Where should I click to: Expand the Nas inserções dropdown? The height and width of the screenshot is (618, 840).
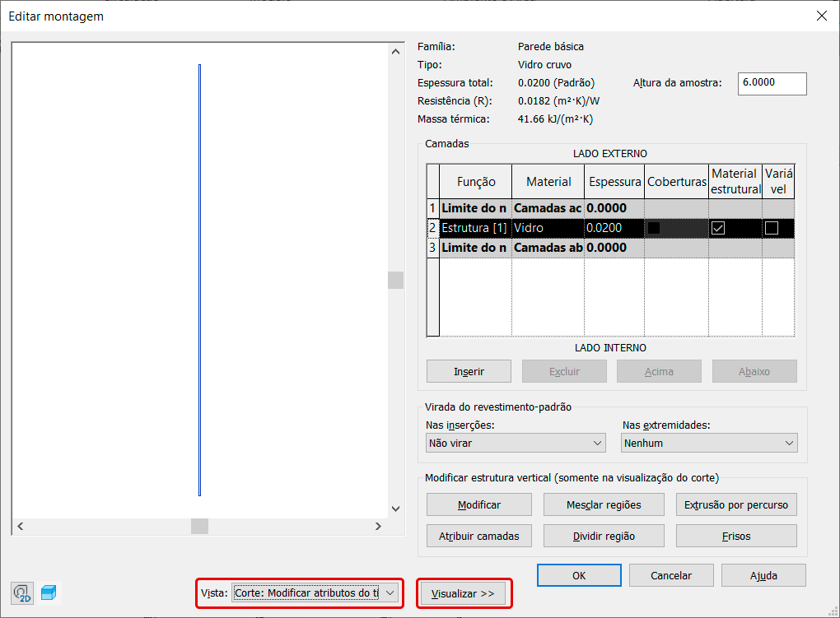pos(516,443)
